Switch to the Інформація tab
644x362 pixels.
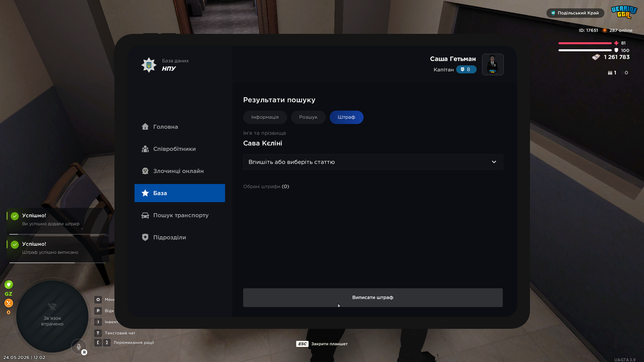click(265, 117)
